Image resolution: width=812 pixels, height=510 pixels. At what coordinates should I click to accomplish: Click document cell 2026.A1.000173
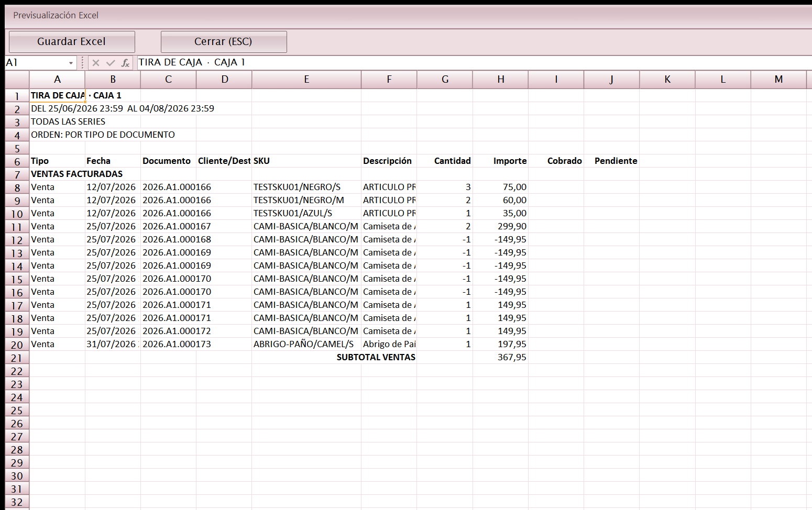point(168,344)
